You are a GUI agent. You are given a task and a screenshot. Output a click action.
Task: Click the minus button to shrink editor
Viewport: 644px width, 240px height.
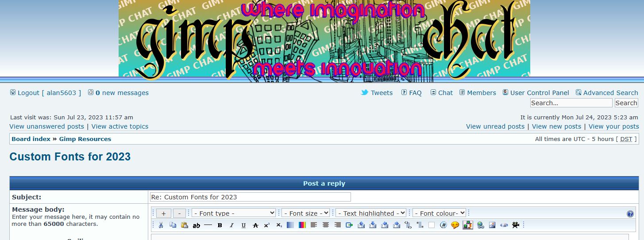click(x=179, y=213)
